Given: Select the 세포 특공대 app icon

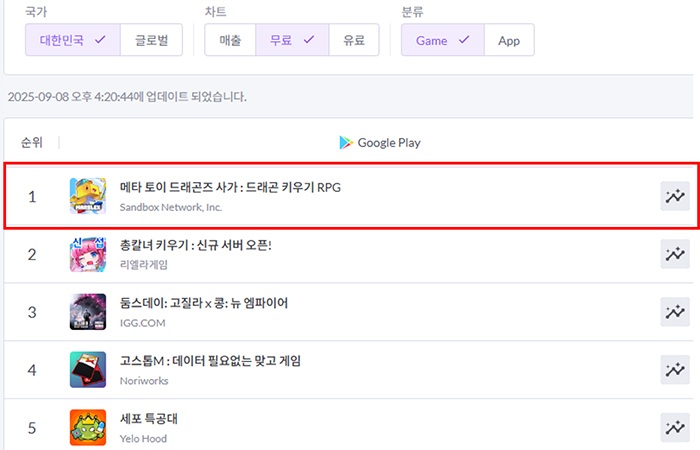Looking at the screenshot, I should [88, 428].
